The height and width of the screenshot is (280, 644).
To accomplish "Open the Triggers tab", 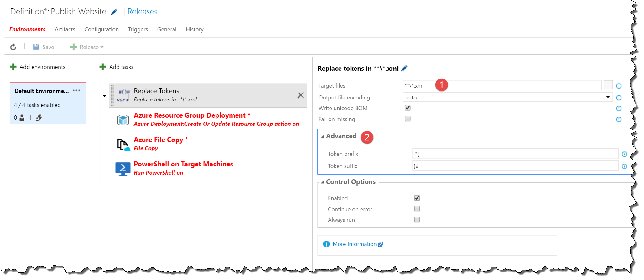I will click(x=138, y=29).
